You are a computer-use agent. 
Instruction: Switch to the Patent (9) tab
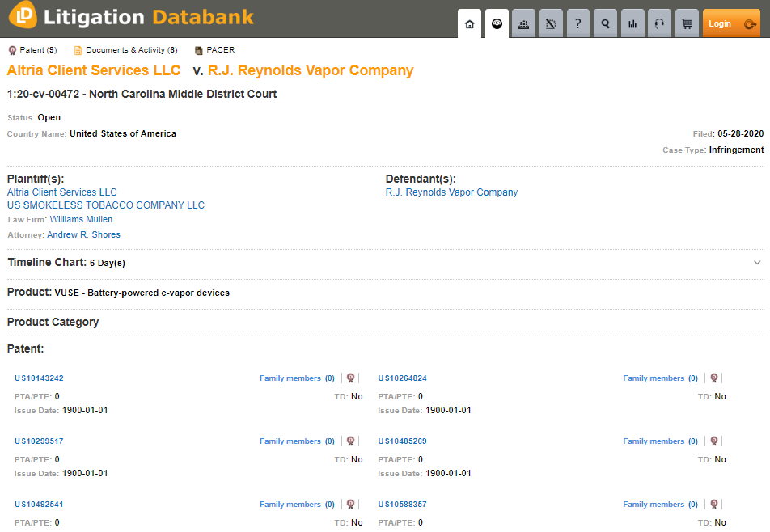tap(33, 50)
